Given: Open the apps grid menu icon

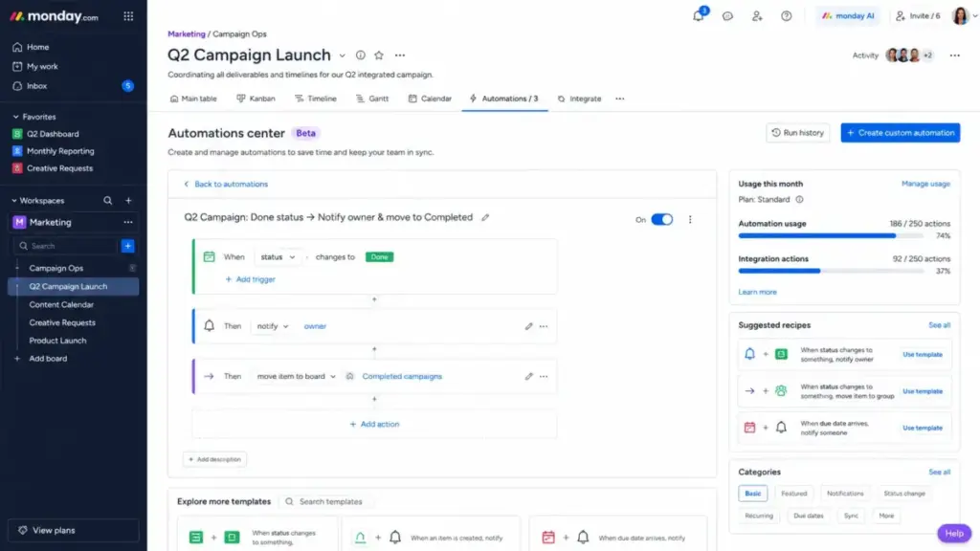Looking at the screenshot, I should (x=128, y=16).
